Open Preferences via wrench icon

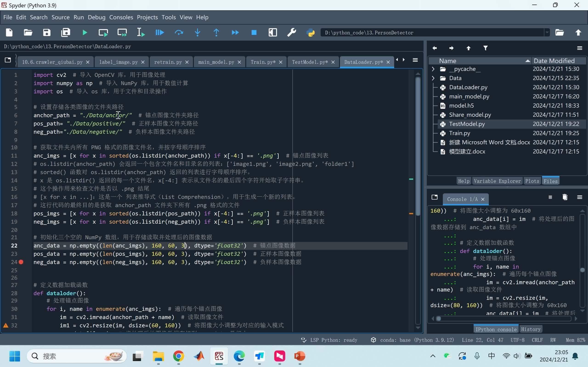pos(291,33)
